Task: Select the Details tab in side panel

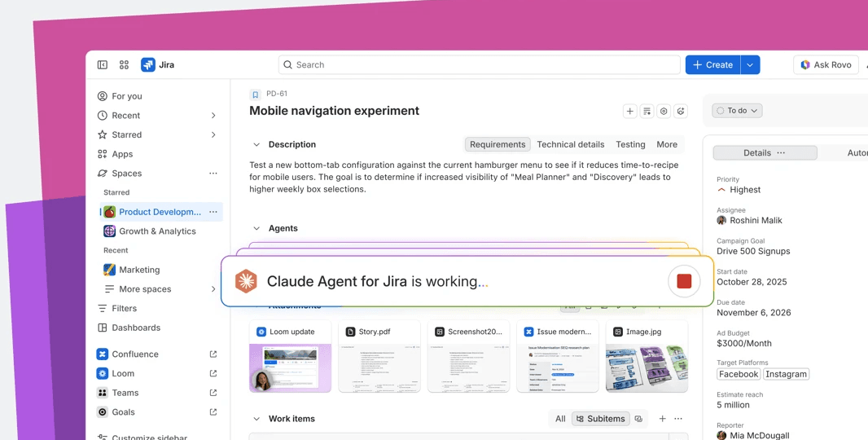Action: 765,153
